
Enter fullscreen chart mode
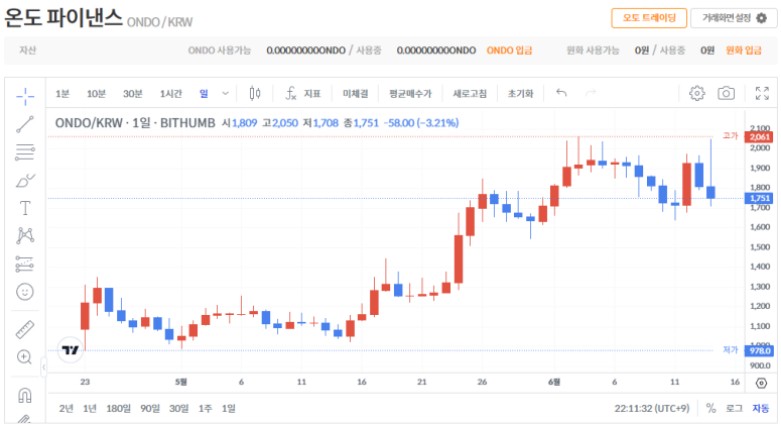point(762,93)
